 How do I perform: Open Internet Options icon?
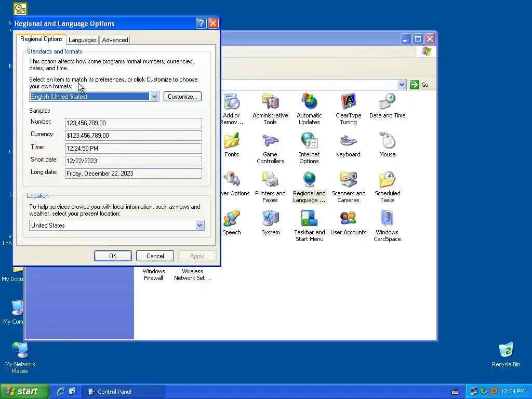click(x=309, y=140)
